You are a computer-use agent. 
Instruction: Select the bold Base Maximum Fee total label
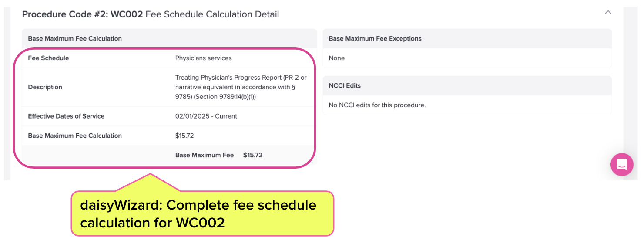pyautogui.click(x=205, y=155)
